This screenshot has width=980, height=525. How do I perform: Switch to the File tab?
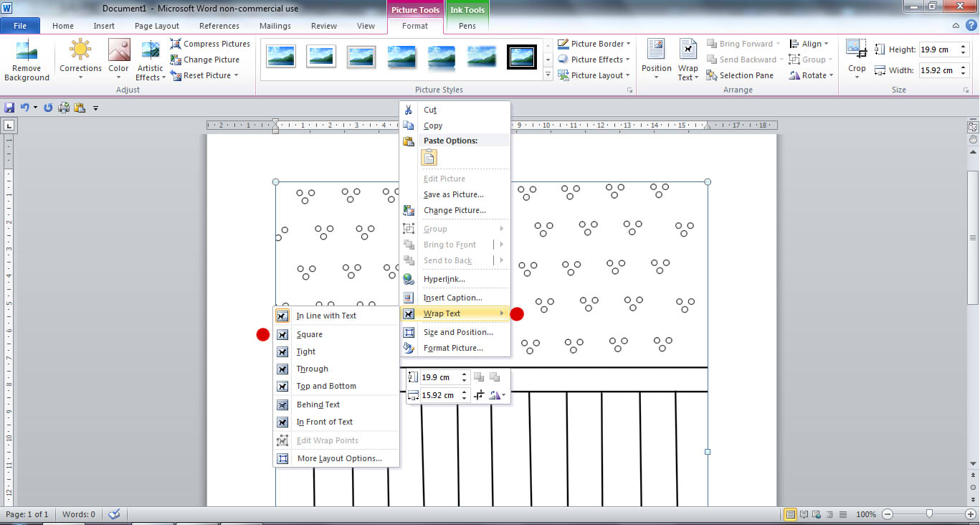coord(20,25)
